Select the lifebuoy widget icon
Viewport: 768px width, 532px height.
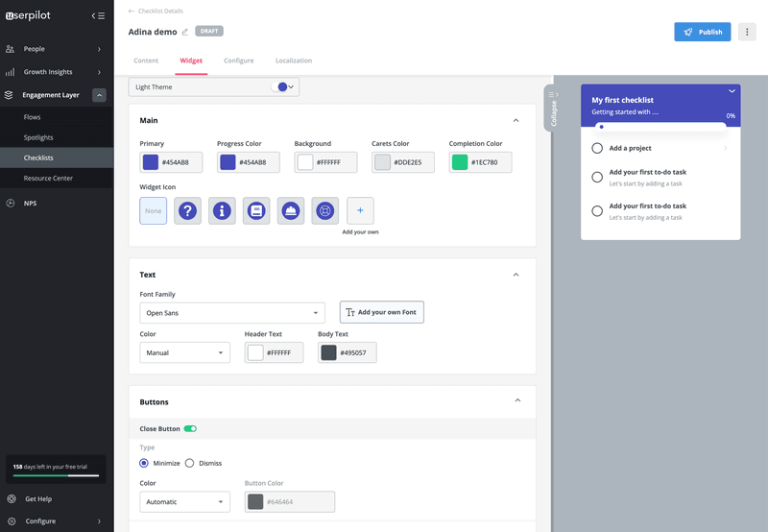[325, 210]
